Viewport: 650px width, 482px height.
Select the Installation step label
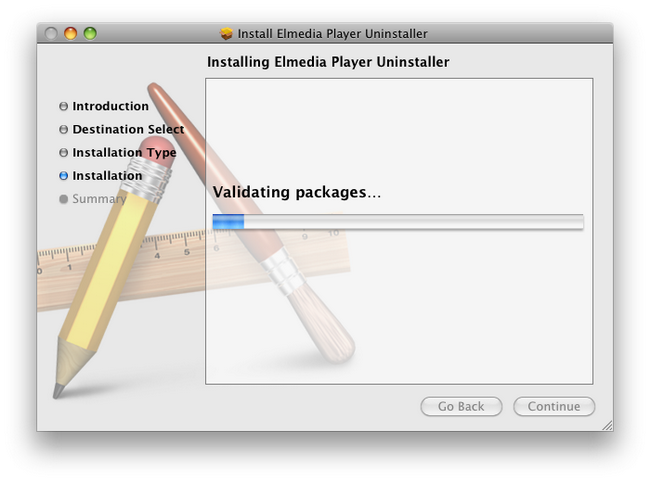tap(107, 176)
